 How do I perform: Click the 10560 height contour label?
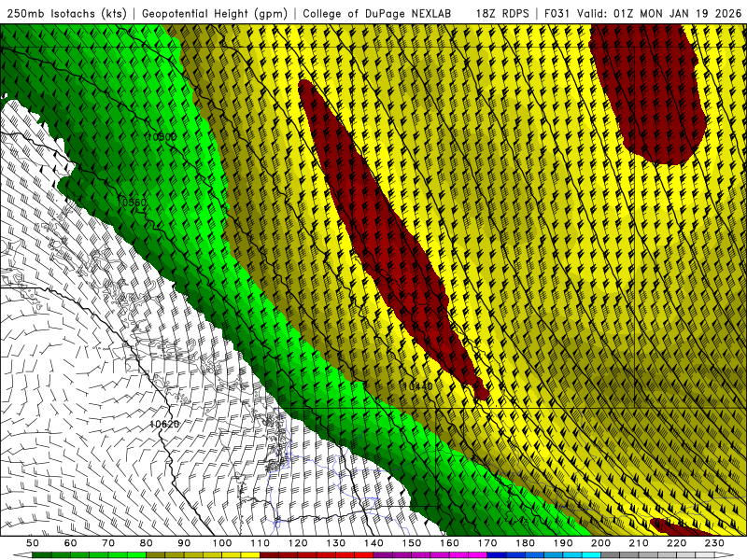click(132, 203)
